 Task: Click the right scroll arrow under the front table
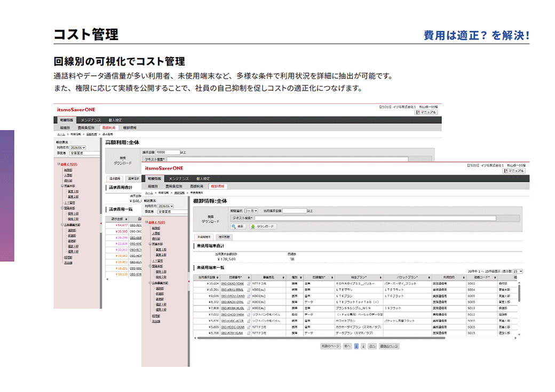click(x=516, y=338)
